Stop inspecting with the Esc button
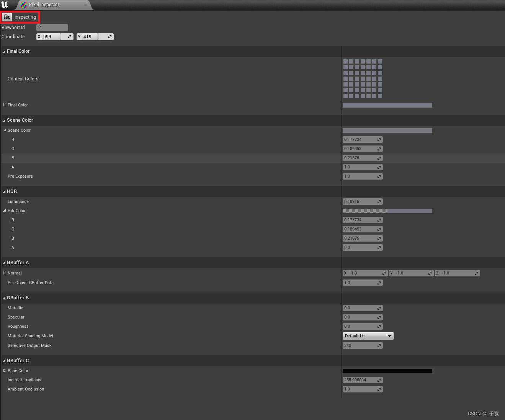This screenshot has height=420, width=505. 7,17
